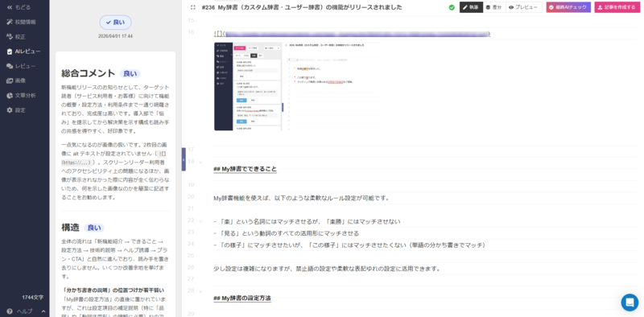
Task: Open 校閲情報 in the sidebar
Action: pos(21,23)
